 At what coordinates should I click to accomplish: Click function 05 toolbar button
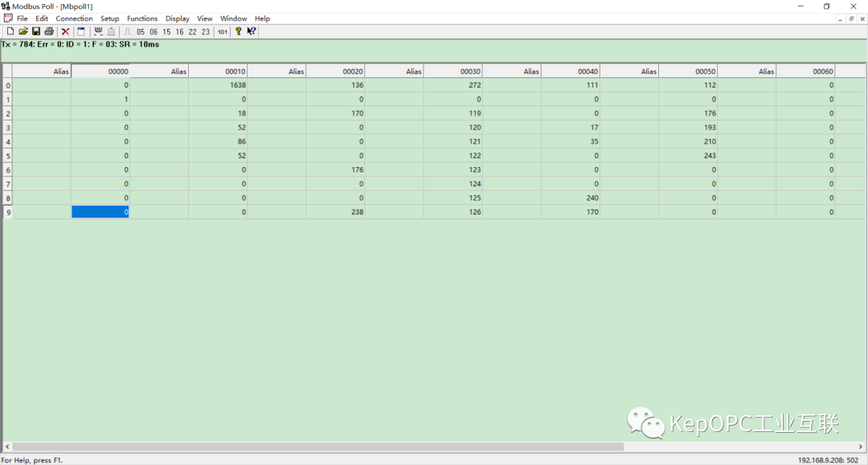click(x=141, y=32)
